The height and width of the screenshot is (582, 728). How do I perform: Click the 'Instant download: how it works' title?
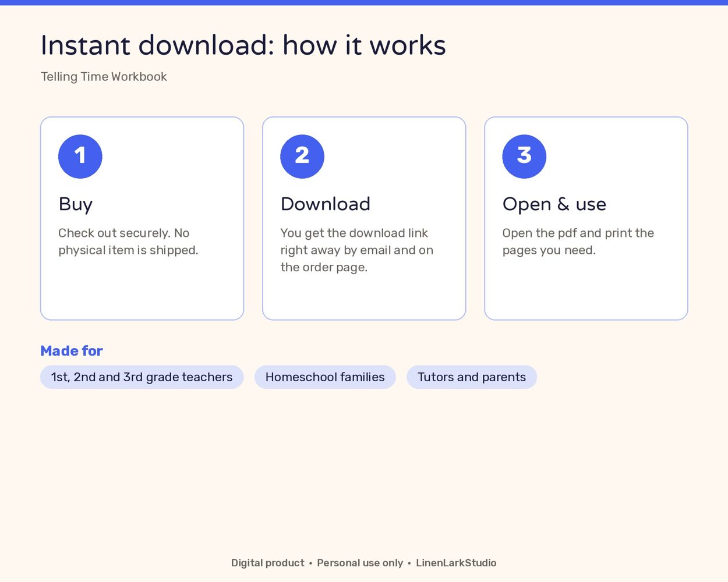click(x=243, y=45)
